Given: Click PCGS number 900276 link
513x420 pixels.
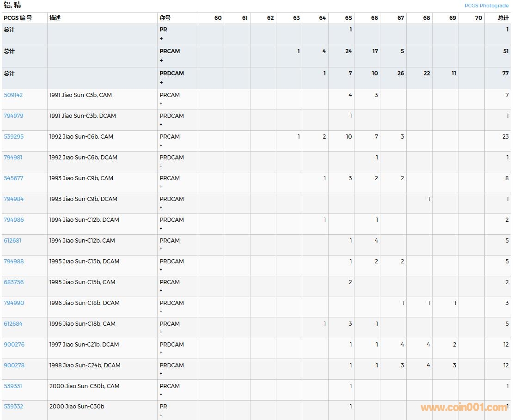Looking at the screenshot, I should [x=14, y=345].
